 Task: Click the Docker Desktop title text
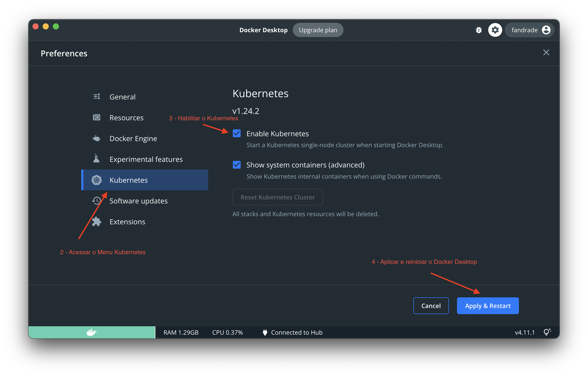coord(263,30)
